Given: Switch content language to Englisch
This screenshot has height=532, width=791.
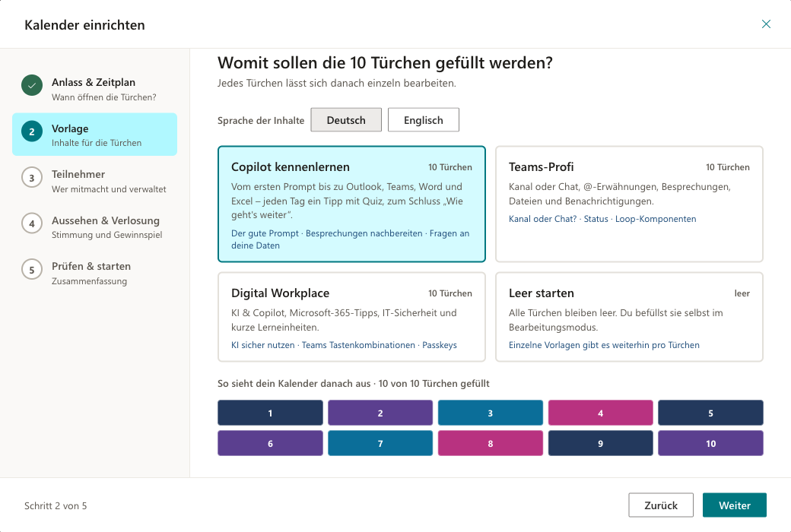Looking at the screenshot, I should 423,120.
